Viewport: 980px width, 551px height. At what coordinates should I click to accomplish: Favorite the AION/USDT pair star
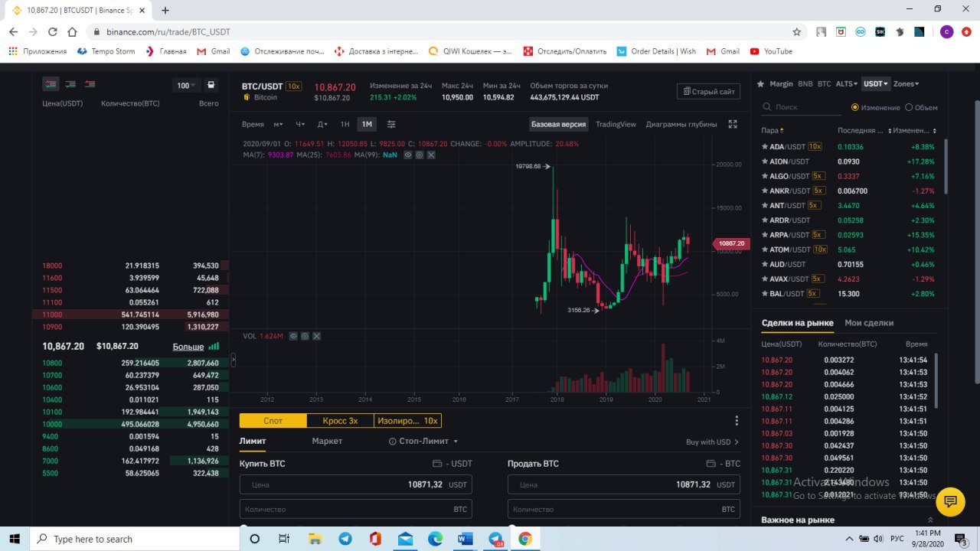coord(764,161)
